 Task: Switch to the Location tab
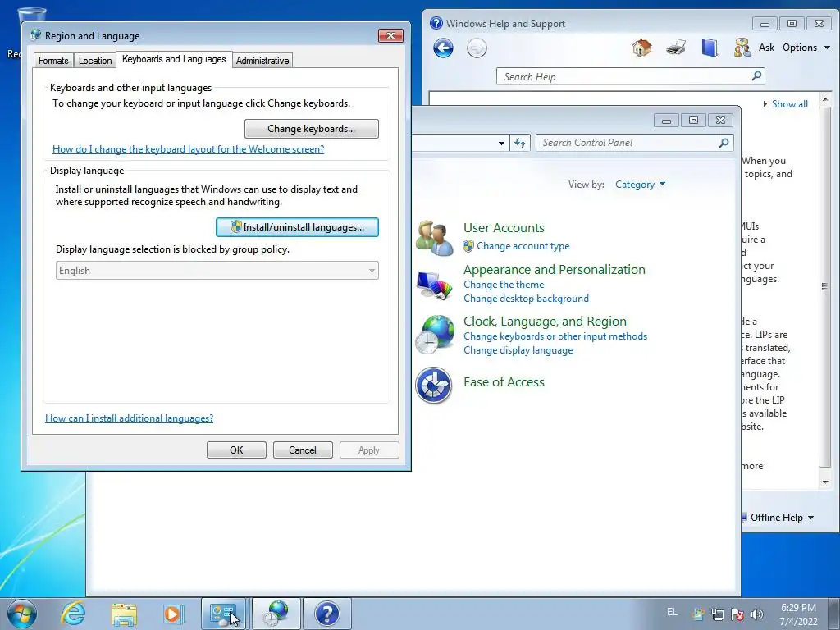point(95,61)
